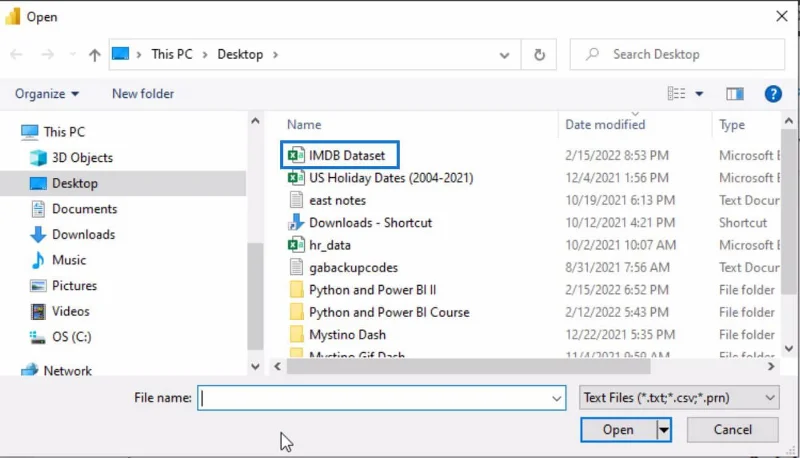Select the Mystino Dash folder
800x458 pixels.
(347, 335)
